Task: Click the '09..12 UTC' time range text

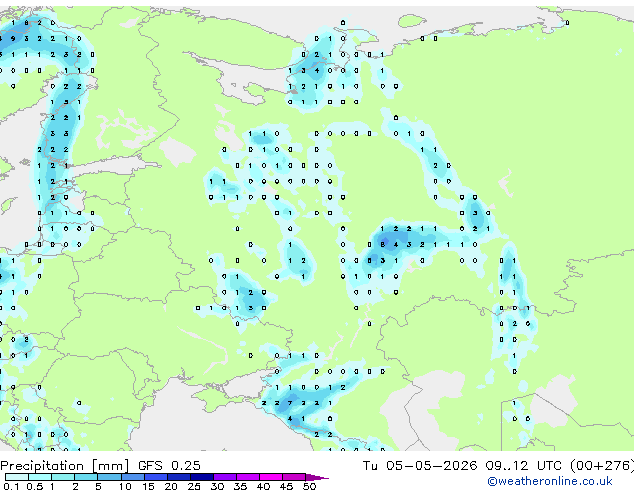Action: click(x=523, y=465)
